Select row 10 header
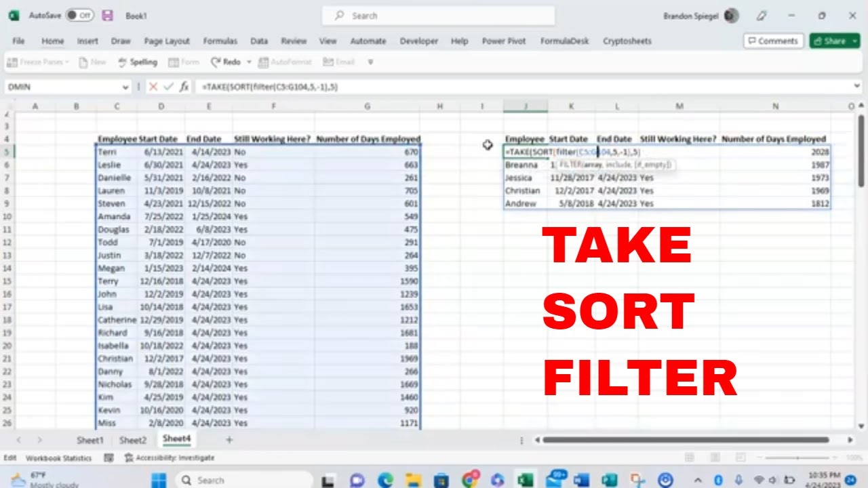The width and height of the screenshot is (868, 488). (7, 216)
